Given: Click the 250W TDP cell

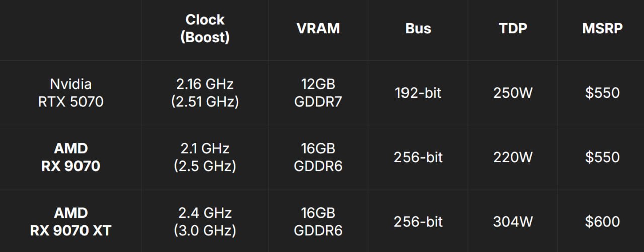Looking at the screenshot, I should pyautogui.click(x=513, y=93).
